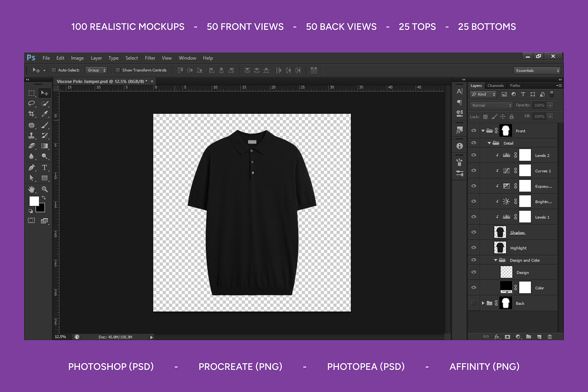This screenshot has width=588, height=392.
Task: Select the History Brush tool
Action: click(45, 136)
